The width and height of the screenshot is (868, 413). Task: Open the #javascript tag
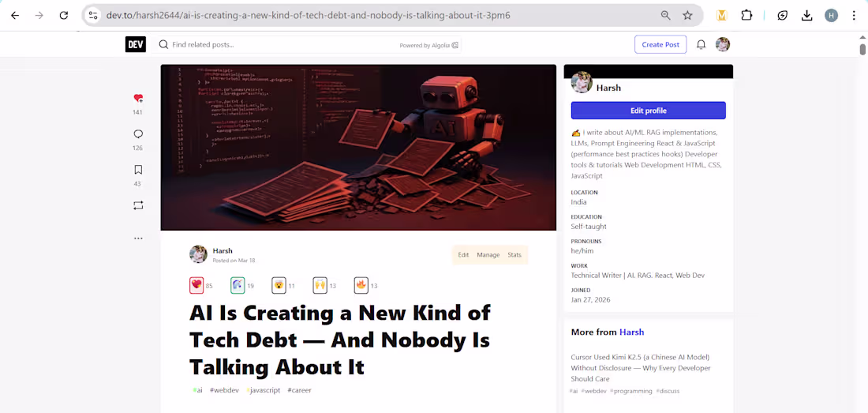(264, 390)
